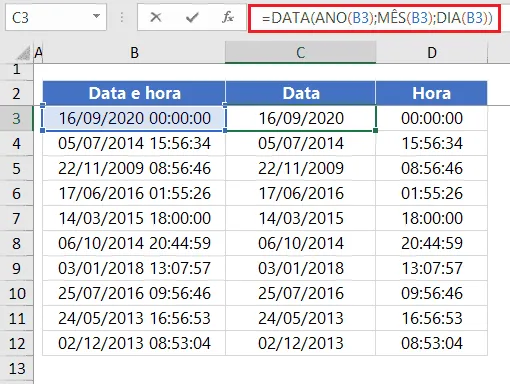Select cell with 06/10/2014 20:44:59
Screen dimensions: 510x384
pyautogui.click(x=134, y=243)
